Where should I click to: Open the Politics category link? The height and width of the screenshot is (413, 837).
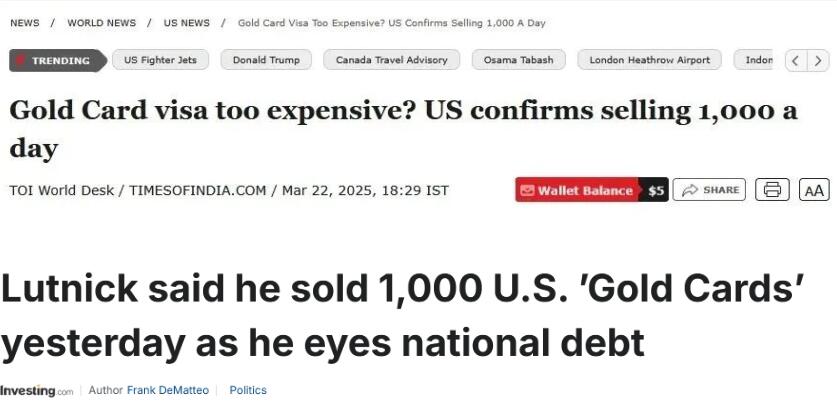coord(248,390)
